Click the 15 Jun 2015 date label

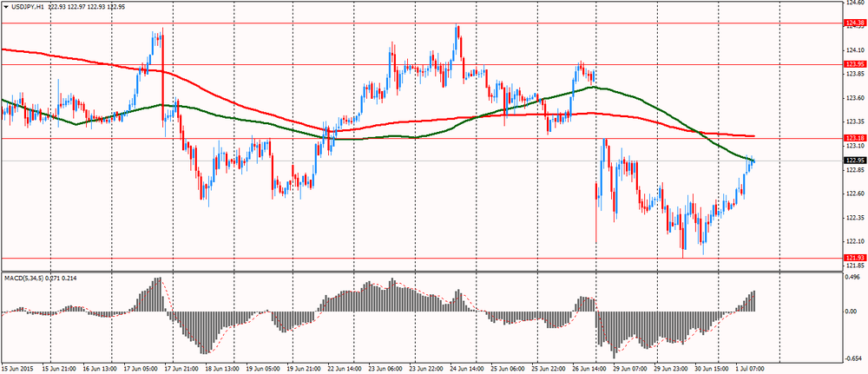(x=16, y=368)
